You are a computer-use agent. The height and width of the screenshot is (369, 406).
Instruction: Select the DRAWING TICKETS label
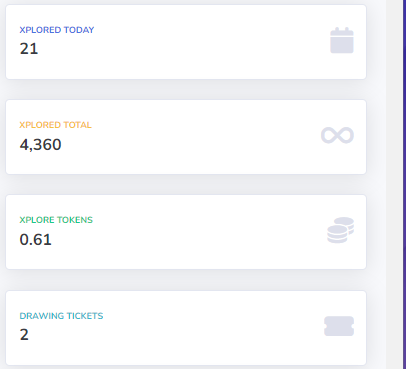pos(61,316)
